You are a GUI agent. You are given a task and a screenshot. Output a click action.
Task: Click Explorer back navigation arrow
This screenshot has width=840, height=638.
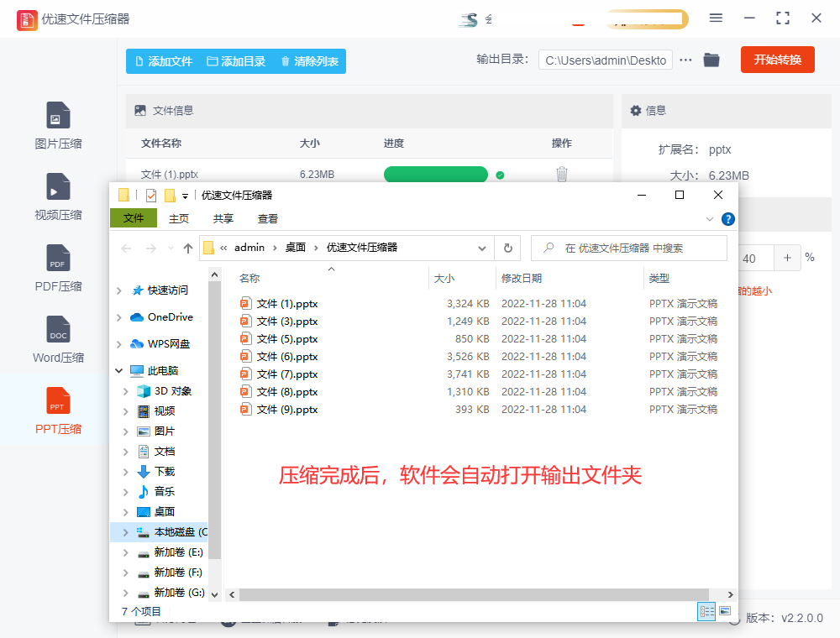[x=126, y=248]
